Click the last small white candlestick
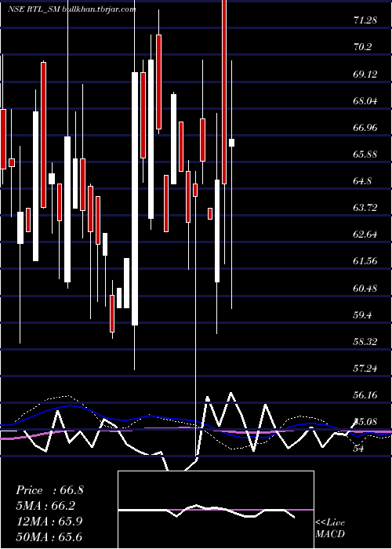The height and width of the screenshot is (549, 392). (x=231, y=143)
